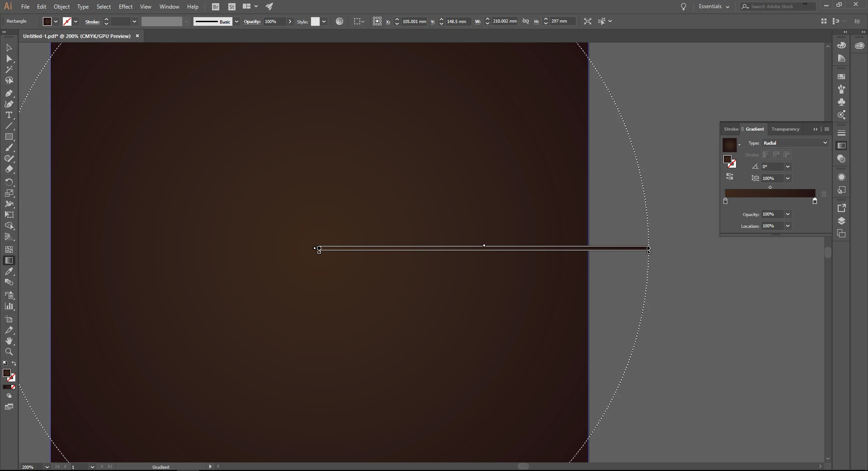Select the Line Segment tool
This screenshot has height=471, width=868.
click(9, 126)
